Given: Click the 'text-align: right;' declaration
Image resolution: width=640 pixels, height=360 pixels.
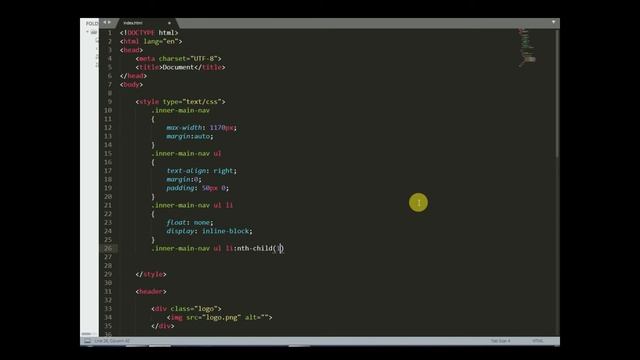Looking at the screenshot, I should (202, 171).
